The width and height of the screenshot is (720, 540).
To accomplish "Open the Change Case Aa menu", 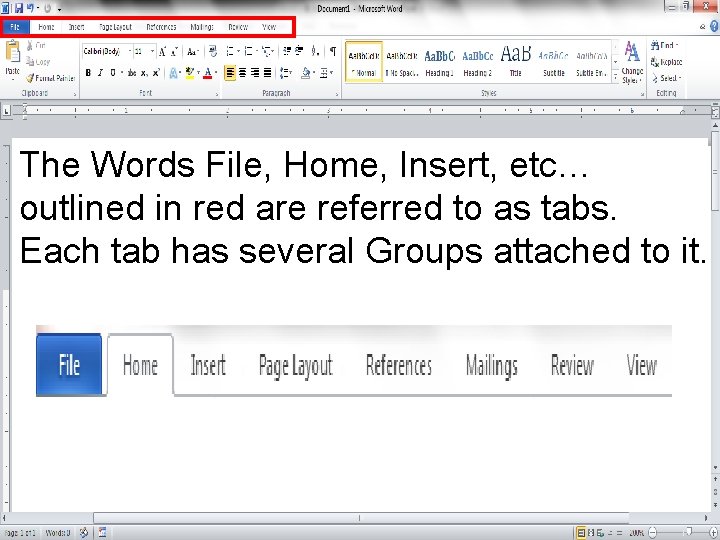I will click(192, 52).
